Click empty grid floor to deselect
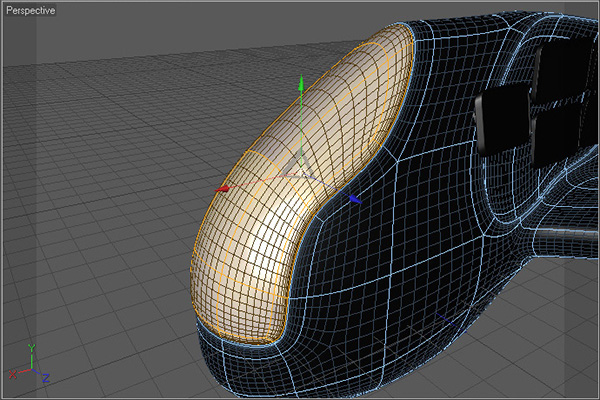Viewport: 600px width, 400px height. [x=100, y=250]
